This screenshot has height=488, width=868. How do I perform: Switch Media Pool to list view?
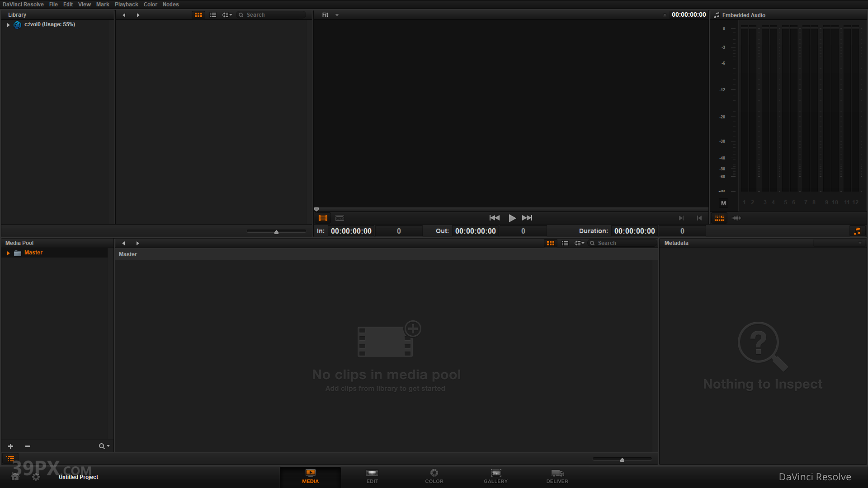[x=565, y=243]
